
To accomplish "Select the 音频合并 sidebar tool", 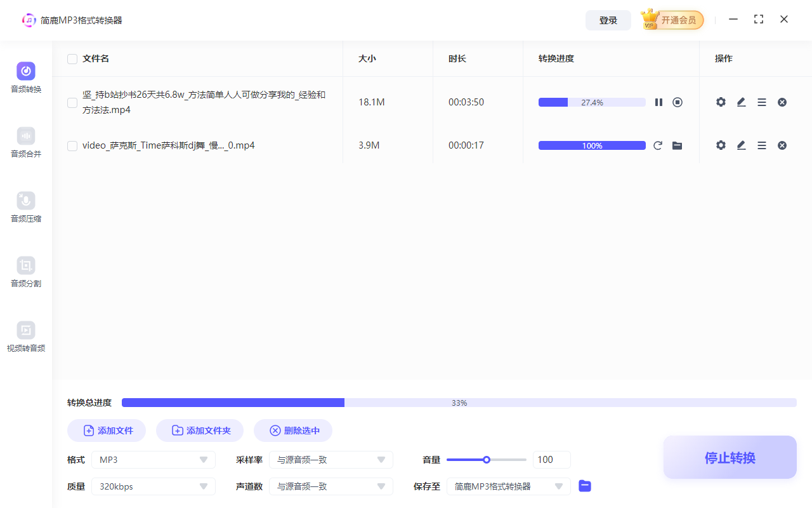I will 25,142.
